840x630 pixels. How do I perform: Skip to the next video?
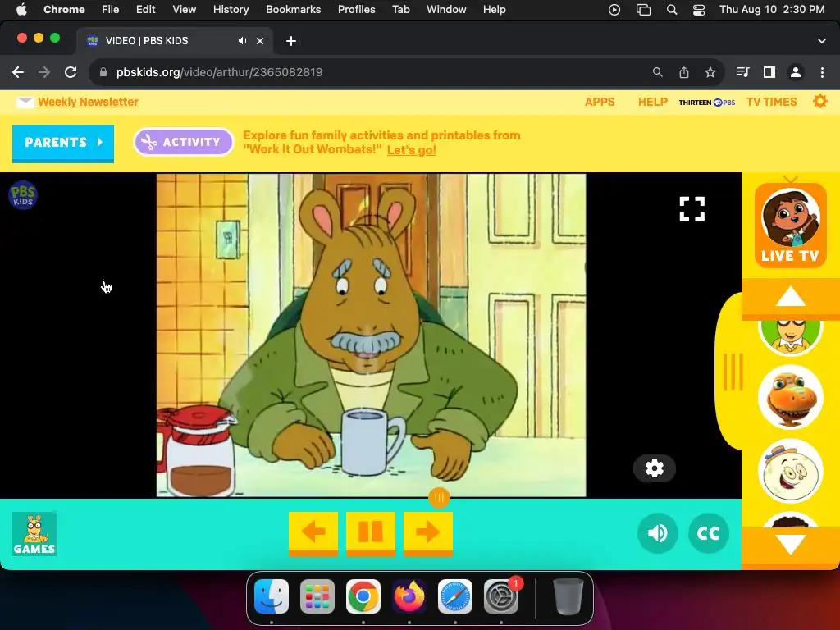427,533
